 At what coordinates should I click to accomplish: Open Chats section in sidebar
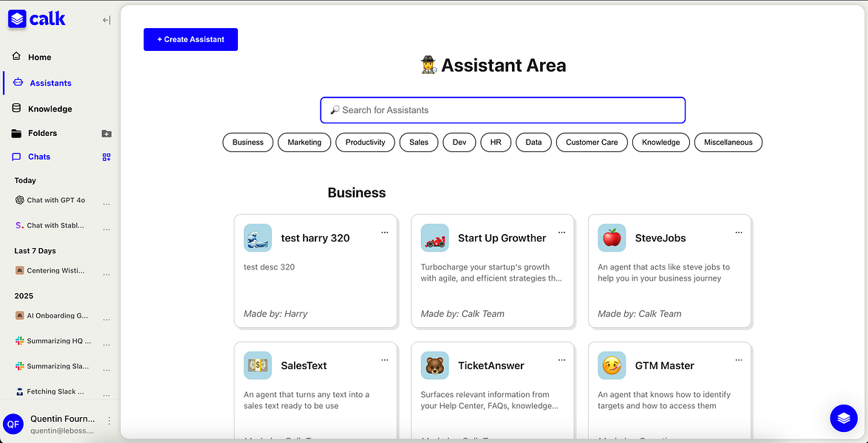tap(38, 157)
